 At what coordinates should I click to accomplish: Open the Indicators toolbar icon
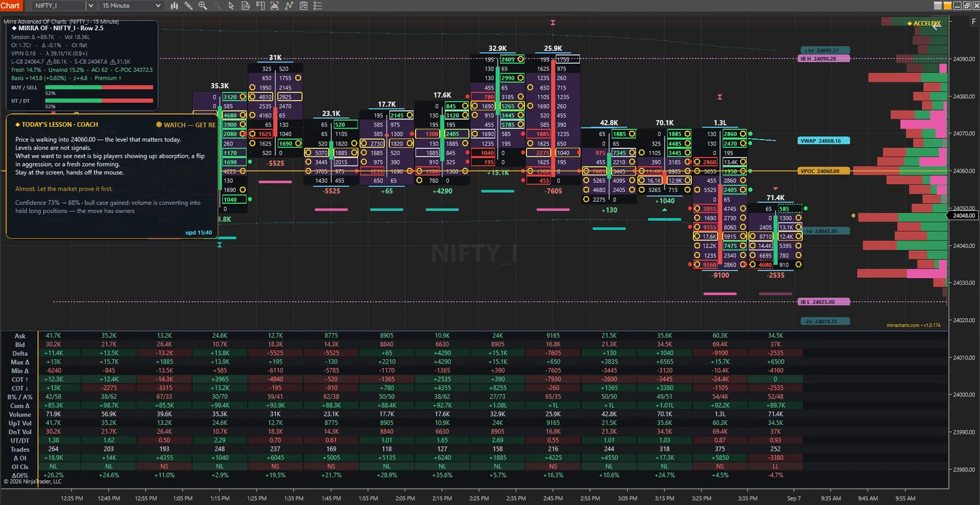point(288,6)
